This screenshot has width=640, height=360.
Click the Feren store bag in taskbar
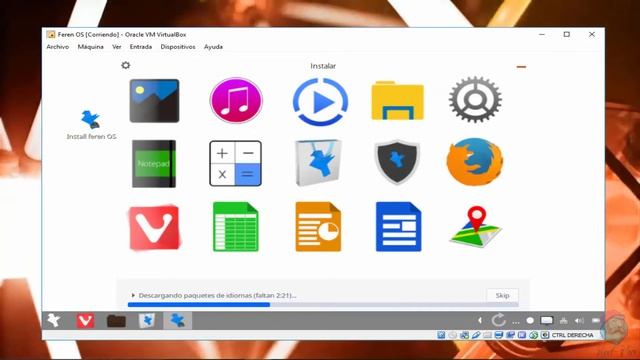coord(147,321)
